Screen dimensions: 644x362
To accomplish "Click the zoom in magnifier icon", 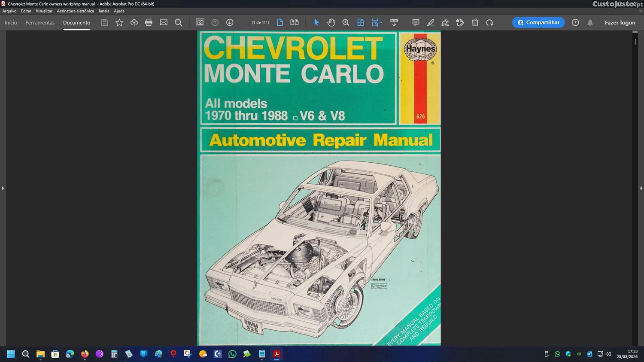I will coord(346,22).
